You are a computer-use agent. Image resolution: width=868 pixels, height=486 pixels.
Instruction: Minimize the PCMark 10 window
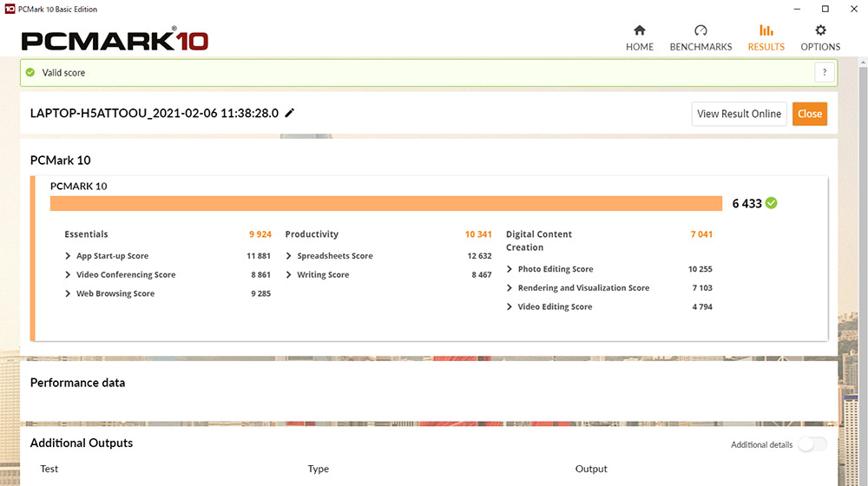pyautogui.click(x=797, y=9)
